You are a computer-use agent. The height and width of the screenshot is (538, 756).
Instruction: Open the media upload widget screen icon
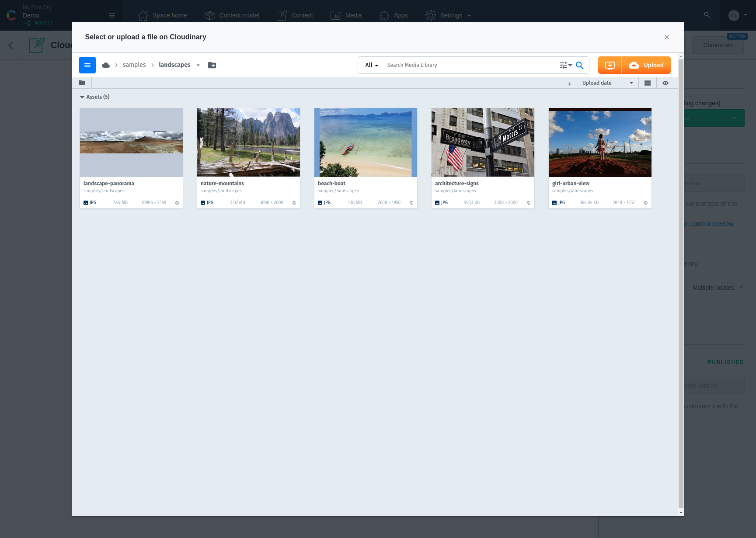(610, 65)
